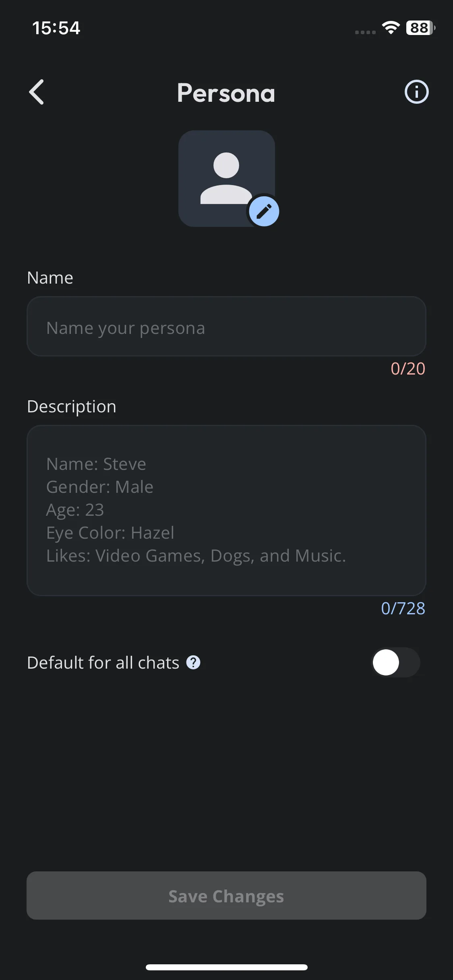453x980 pixels.
Task: Tap the battery level indicator
Action: tap(420, 28)
